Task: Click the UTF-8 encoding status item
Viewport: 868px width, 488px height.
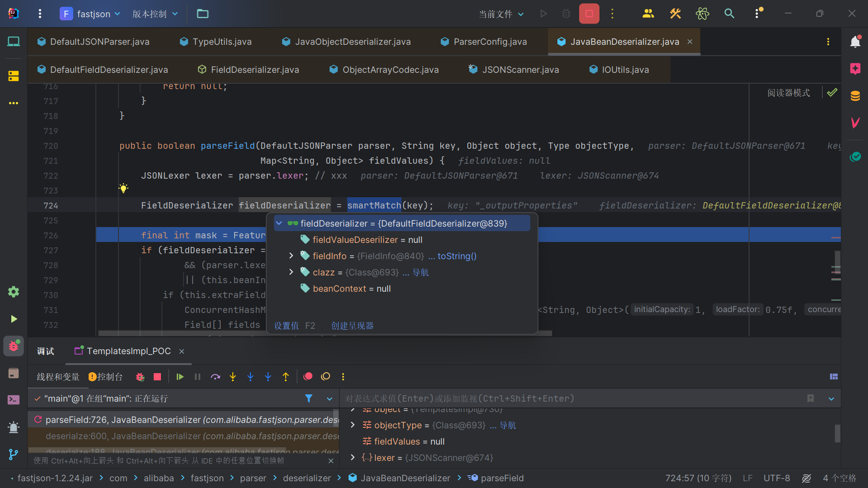Action: [777, 478]
